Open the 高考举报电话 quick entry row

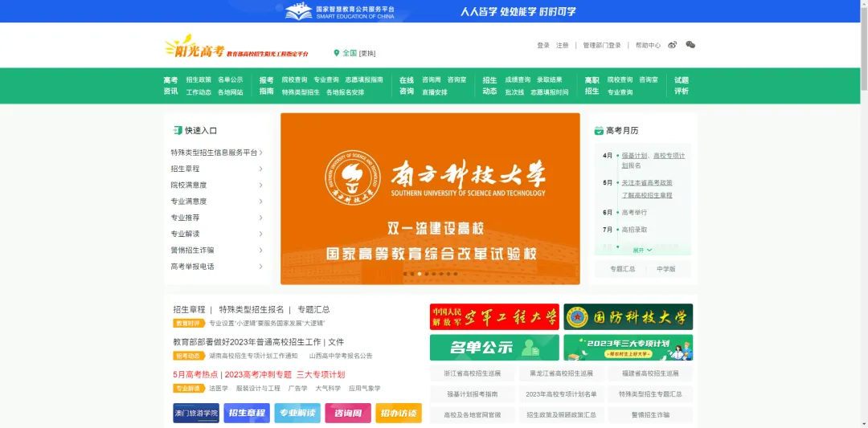coord(217,267)
